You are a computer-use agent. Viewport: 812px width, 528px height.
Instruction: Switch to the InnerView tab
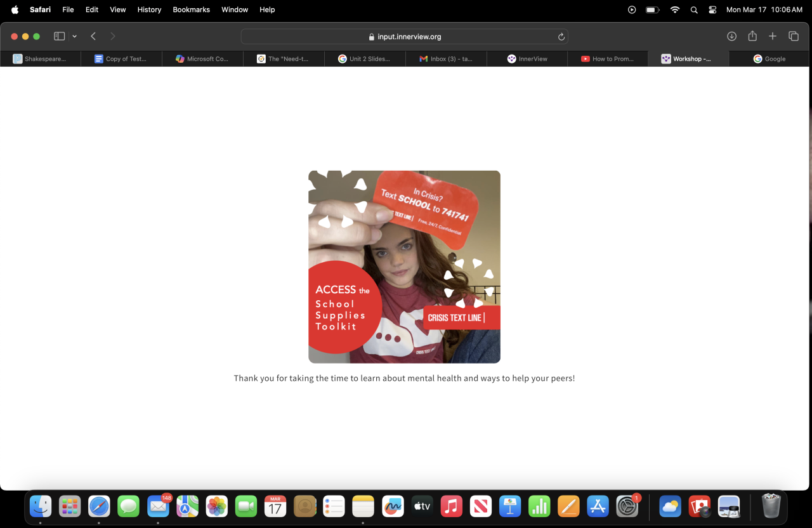tap(527, 59)
